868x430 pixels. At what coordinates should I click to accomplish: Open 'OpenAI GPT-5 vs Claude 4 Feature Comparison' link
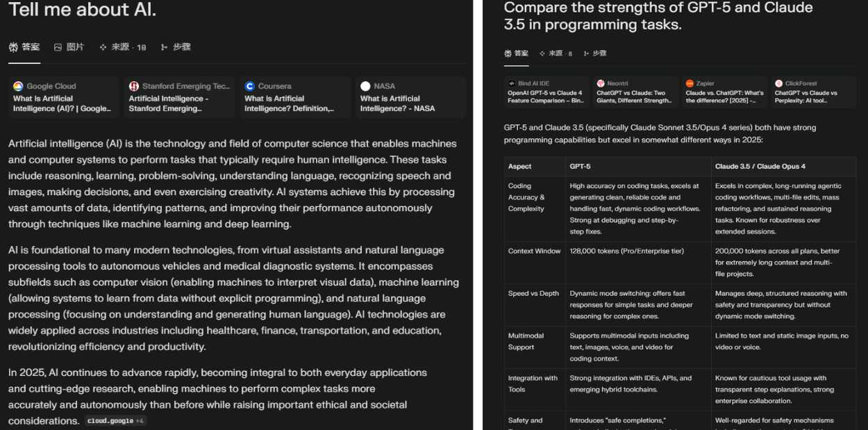(x=546, y=97)
